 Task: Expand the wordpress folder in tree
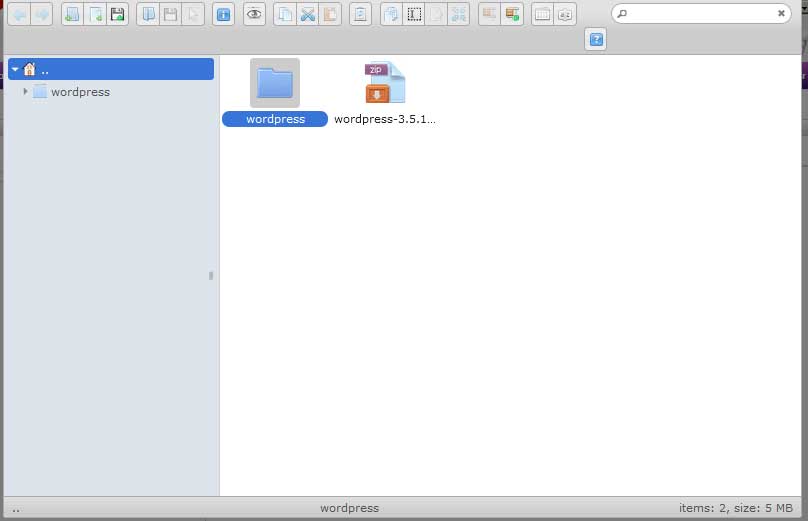[25, 91]
